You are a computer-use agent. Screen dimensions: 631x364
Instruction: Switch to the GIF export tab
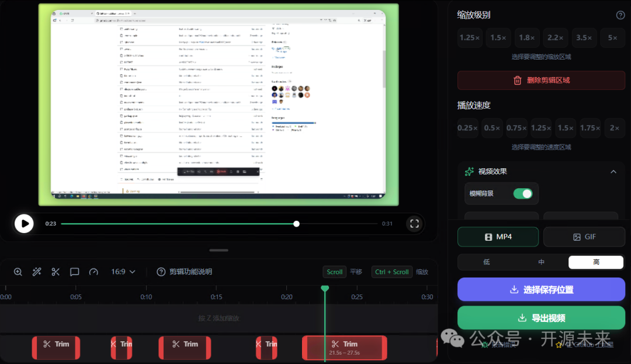tap(584, 237)
